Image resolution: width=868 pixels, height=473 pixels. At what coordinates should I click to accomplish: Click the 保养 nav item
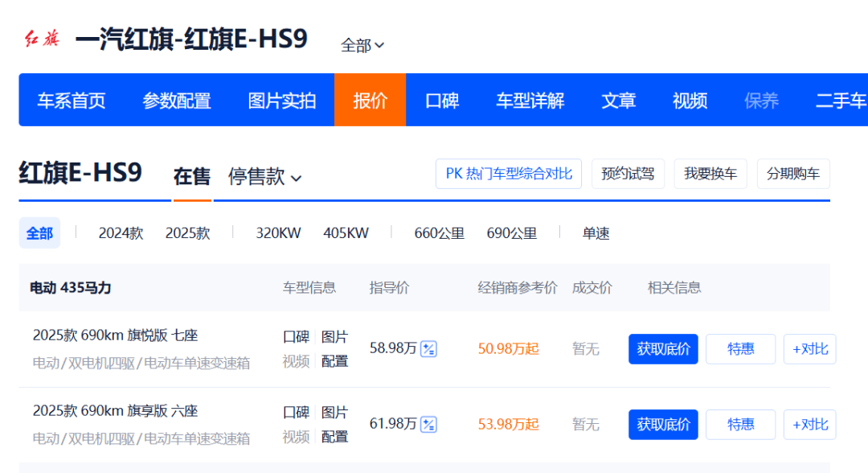pyautogui.click(x=761, y=101)
